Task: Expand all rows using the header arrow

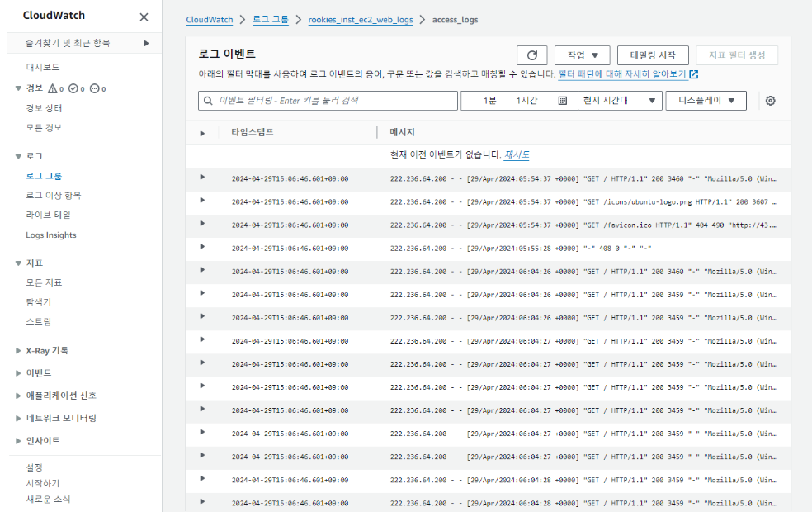Action: 202,134
